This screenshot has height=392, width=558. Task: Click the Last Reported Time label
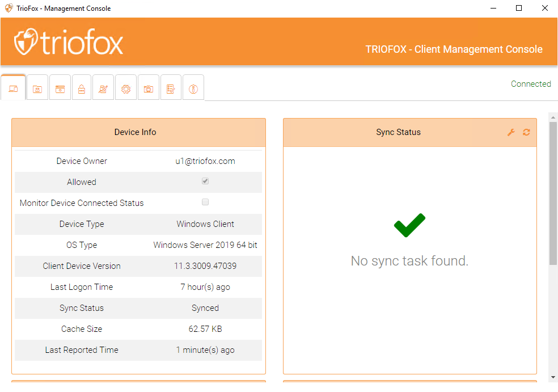82,350
